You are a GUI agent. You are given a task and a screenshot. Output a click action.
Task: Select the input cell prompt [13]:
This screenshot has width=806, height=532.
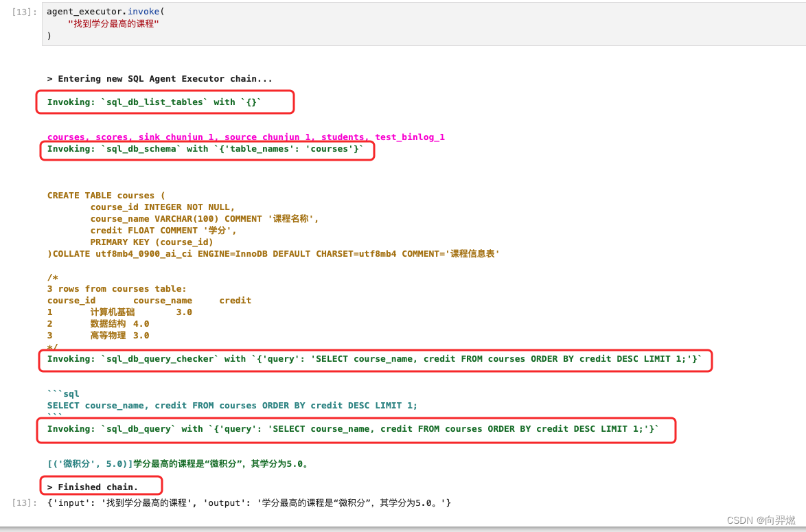[24, 12]
